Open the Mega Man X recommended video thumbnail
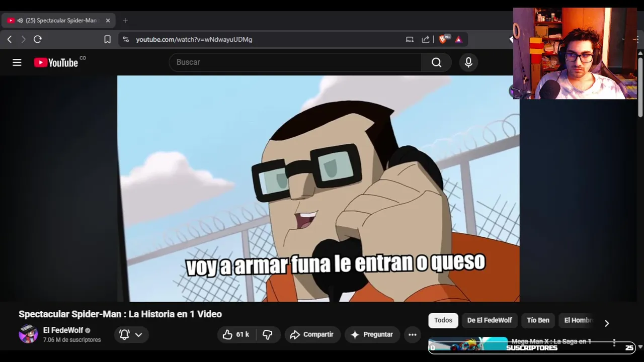Image resolution: width=644 pixels, height=362 pixels. 468,344
